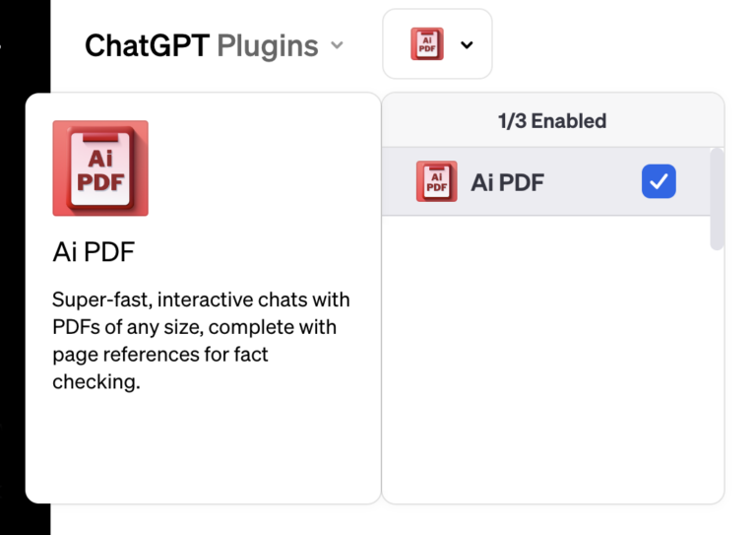
Task: Click the Ai PDF icon in the plugin selector button
Action: point(426,44)
